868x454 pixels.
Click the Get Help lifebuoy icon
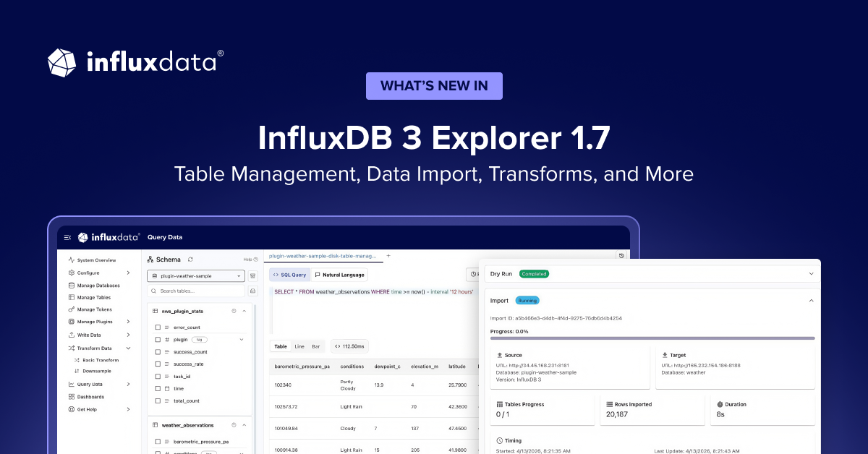71,409
